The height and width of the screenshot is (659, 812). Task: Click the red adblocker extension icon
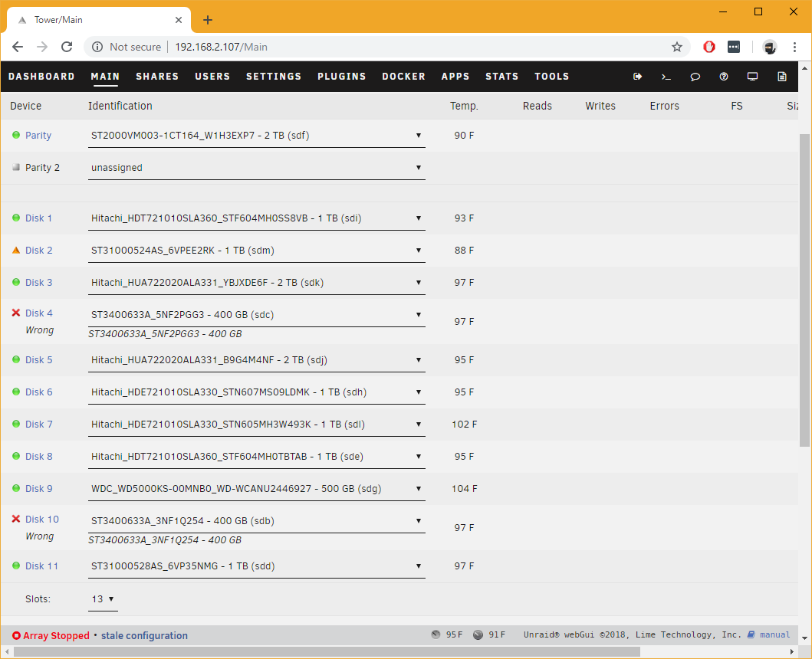(709, 47)
